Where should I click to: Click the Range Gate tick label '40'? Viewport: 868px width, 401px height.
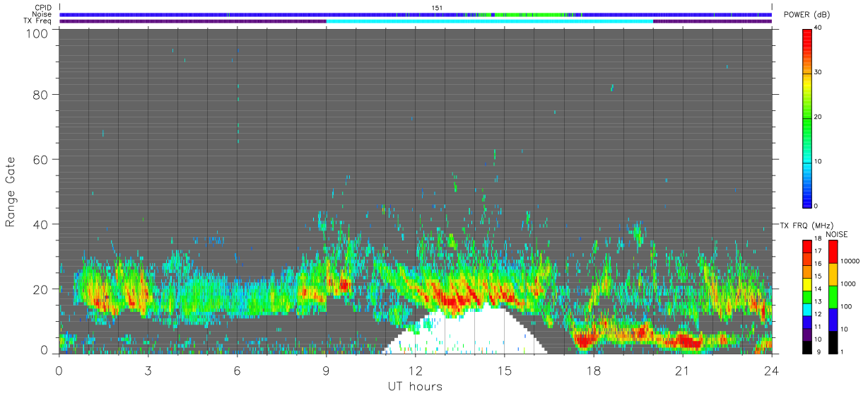(40, 224)
